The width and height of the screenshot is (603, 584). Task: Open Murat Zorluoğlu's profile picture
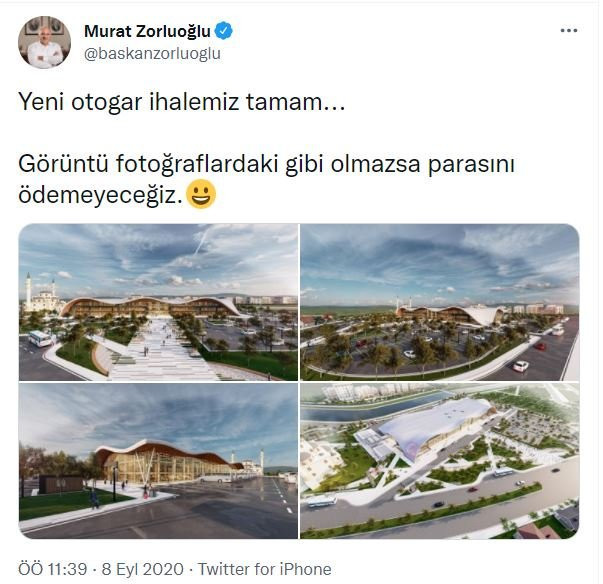click(x=44, y=42)
